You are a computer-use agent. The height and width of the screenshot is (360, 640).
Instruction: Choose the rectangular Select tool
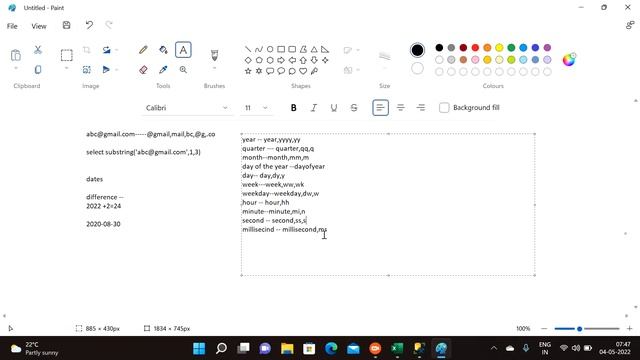pos(67,55)
